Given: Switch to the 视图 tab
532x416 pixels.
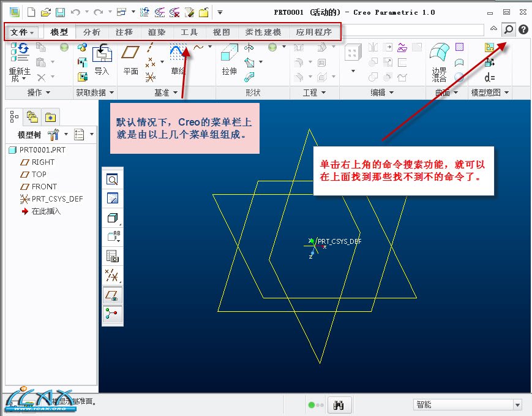Looking at the screenshot, I should click(221, 32).
